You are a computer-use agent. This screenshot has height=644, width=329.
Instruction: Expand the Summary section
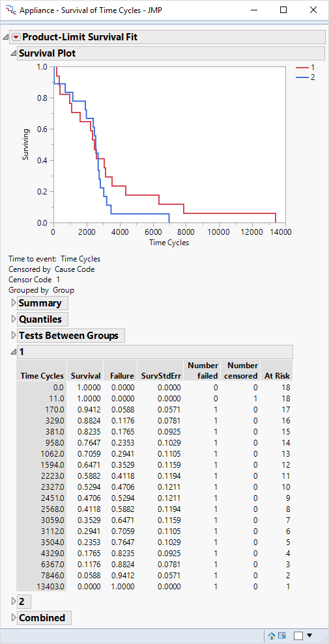pos(14,303)
